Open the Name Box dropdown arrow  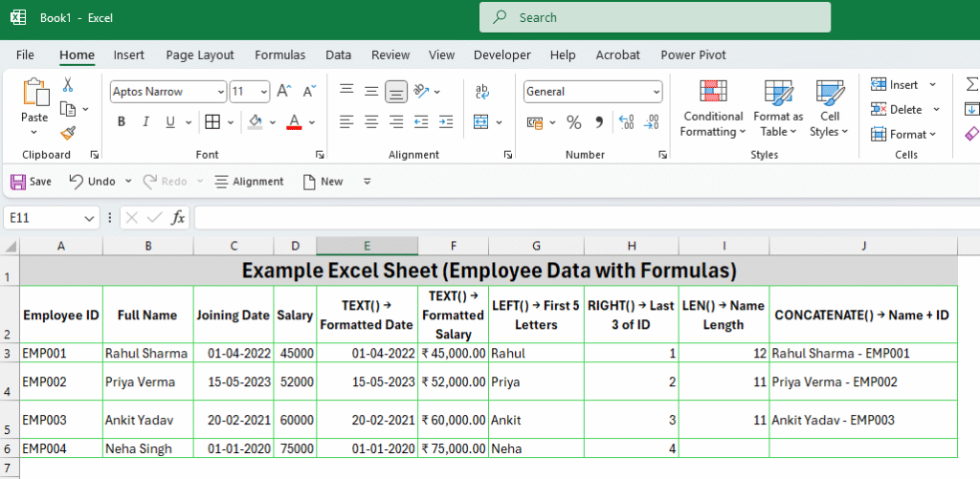tap(89, 218)
